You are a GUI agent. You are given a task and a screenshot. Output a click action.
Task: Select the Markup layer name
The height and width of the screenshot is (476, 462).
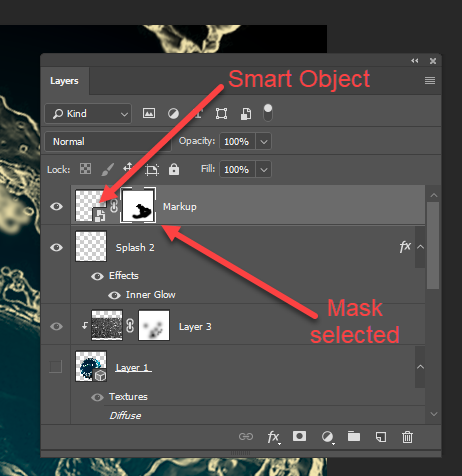[x=180, y=207]
